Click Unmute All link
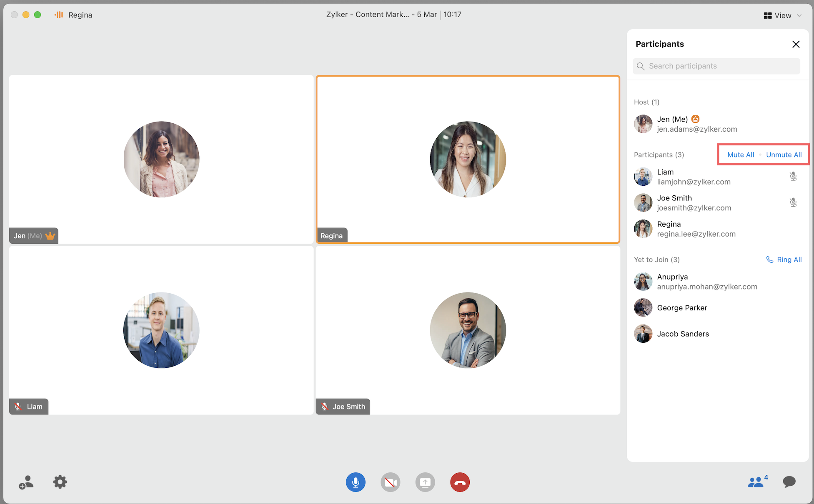 click(x=784, y=155)
